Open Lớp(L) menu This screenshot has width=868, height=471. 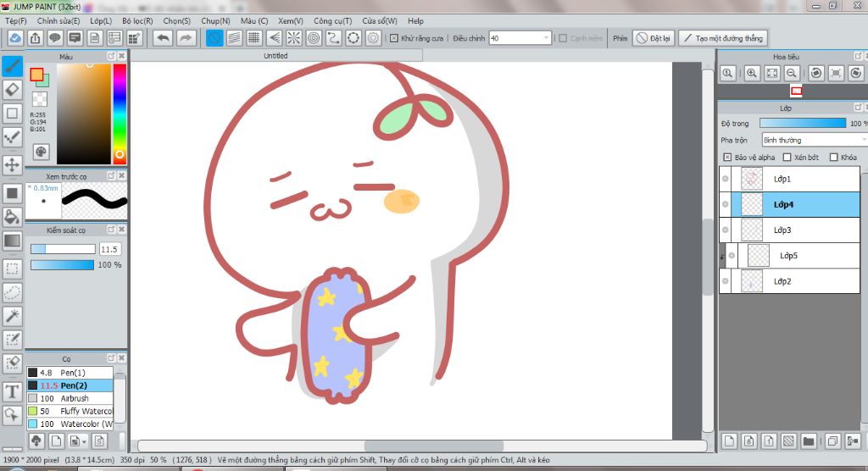click(101, 20)
